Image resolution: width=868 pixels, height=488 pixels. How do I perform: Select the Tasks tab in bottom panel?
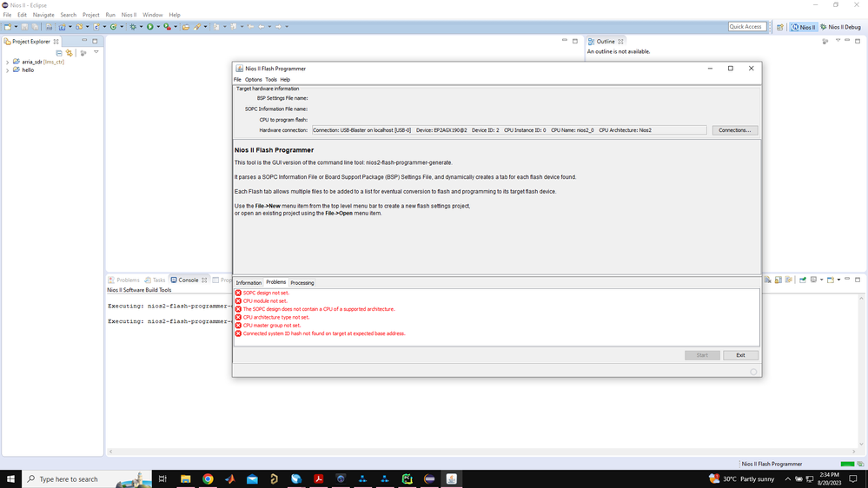pyautogui.click(x=155, y=280)
